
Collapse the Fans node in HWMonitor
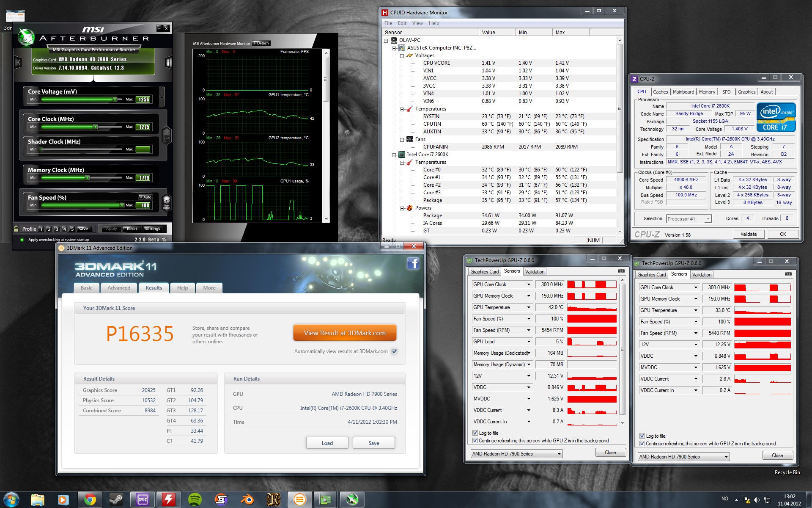point(402,139)
